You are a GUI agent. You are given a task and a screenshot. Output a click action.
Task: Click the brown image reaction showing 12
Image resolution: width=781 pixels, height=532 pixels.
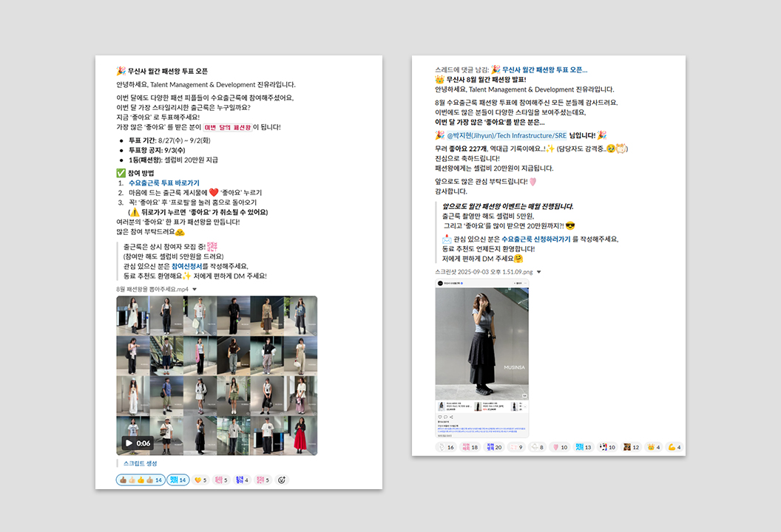[x=631, y=447]
